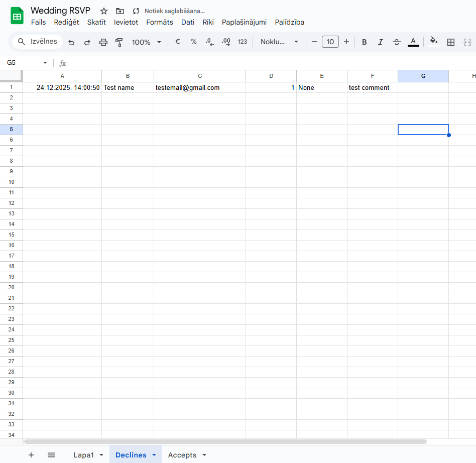This screenshot has height=463, width=476.
Task: Select the Paint format roller icon
Action: click(119, 42)
